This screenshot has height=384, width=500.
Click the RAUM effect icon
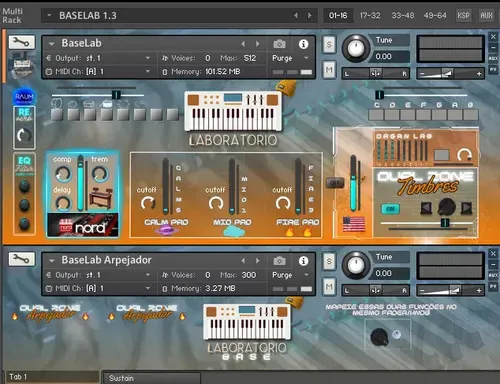coord(24,97)
